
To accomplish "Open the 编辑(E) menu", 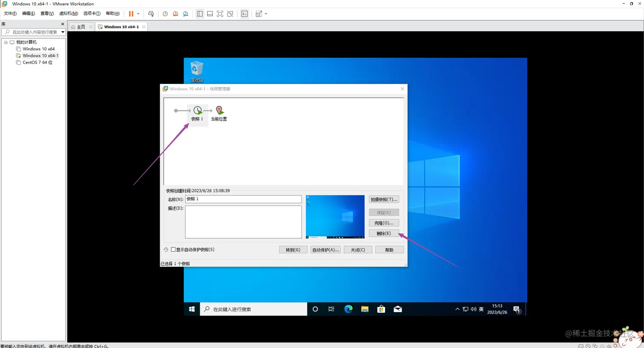I will (29, 14).
